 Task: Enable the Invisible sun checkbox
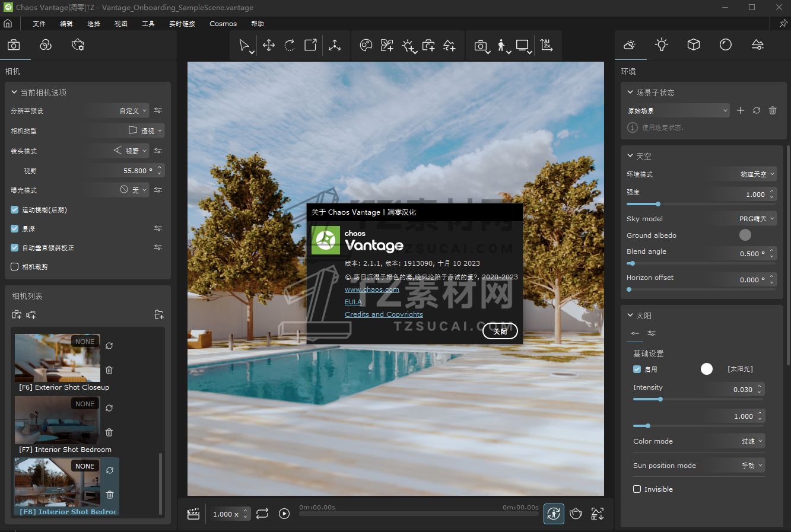(x=637, y=489)
